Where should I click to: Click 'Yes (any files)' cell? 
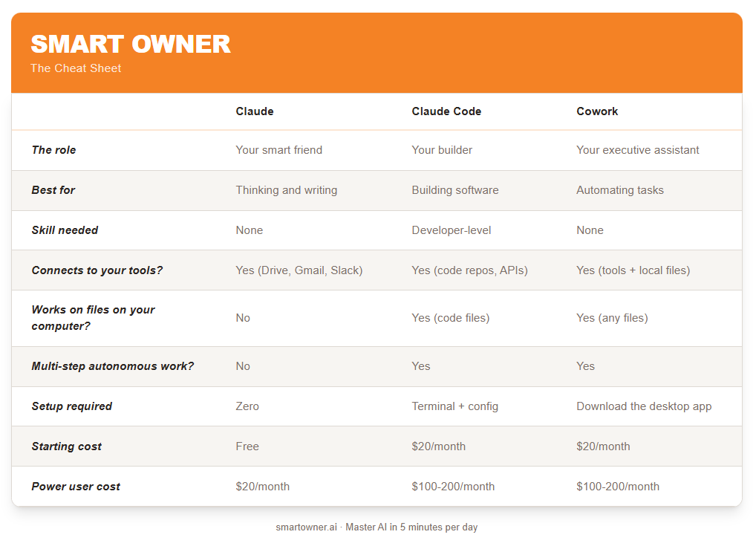(x=612, y=318)
